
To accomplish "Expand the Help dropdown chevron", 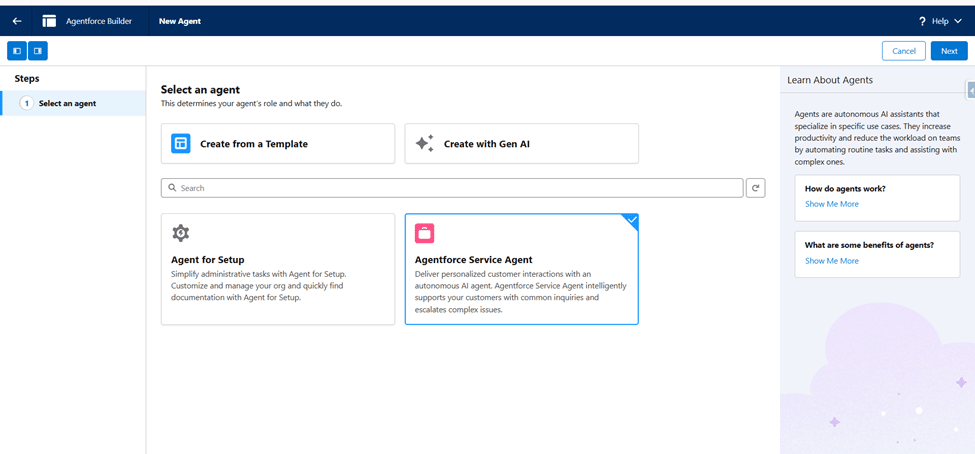I will [958, 21].
